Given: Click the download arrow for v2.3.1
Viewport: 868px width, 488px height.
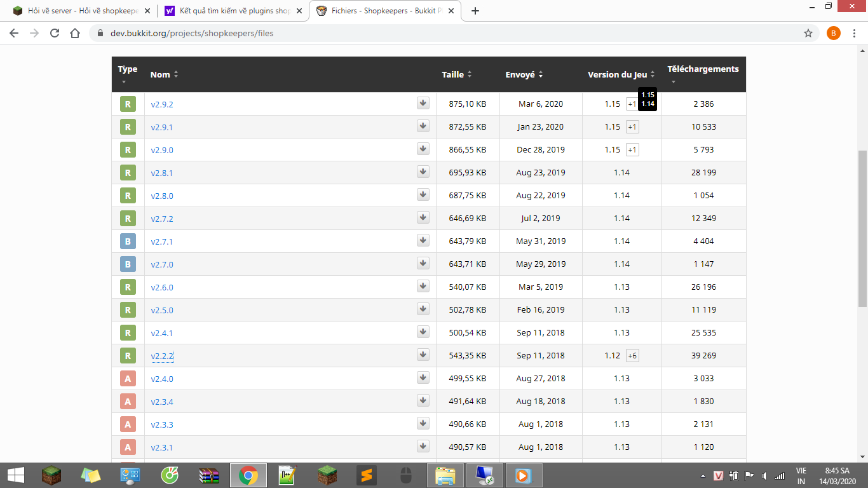Looking at the screenshot, I should tap(423, 447).
